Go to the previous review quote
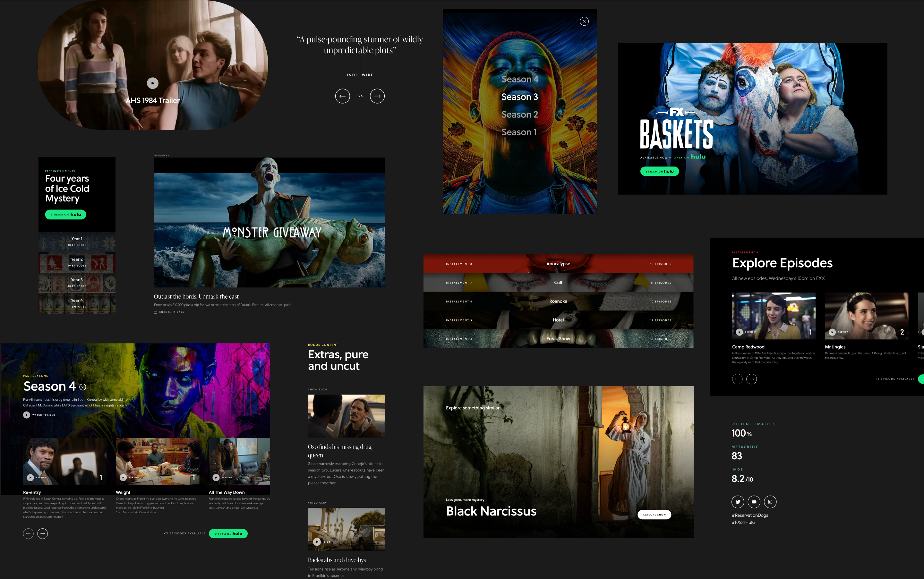This screenshot has height=579, width=924. pos(342,96)
